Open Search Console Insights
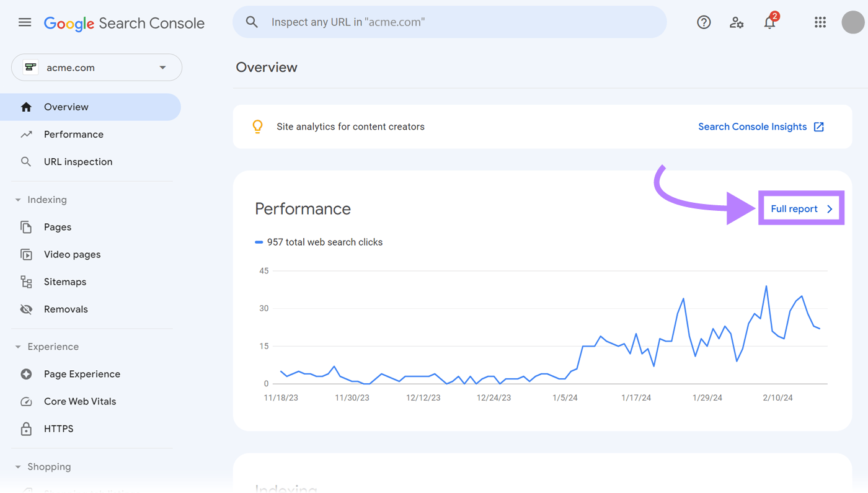The height and width of the screenshot is (493, 868). tap(753, 127)
